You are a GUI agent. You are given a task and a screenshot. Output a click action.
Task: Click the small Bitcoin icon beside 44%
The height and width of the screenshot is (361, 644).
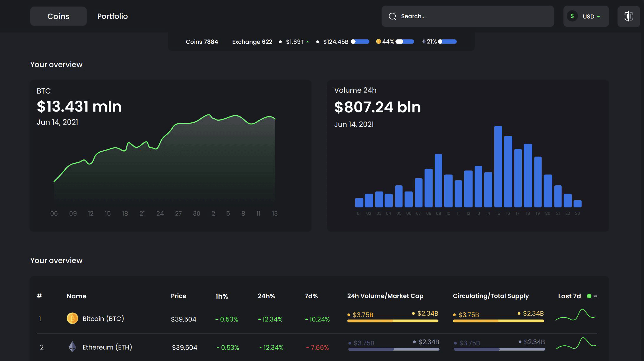point(378,41)
